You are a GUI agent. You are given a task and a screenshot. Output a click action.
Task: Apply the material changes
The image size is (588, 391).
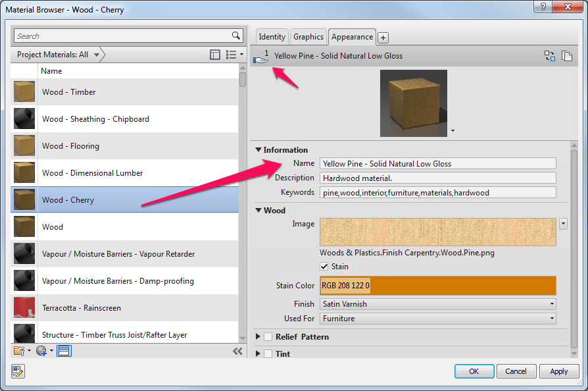558,371
